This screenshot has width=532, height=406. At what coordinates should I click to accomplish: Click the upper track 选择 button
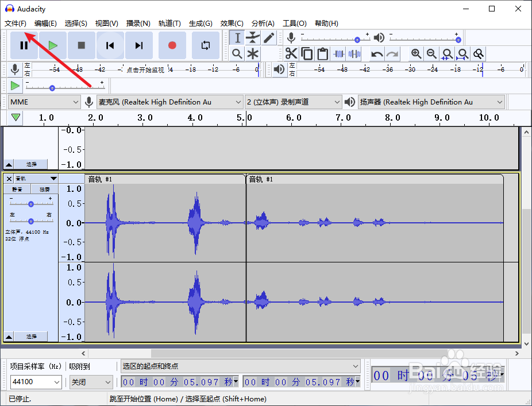(x=31, y=164)
